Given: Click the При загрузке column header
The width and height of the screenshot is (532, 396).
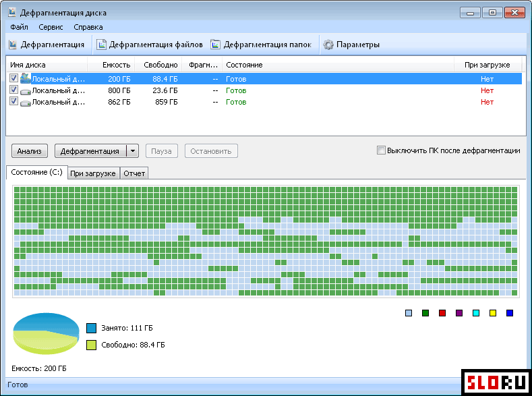Looking at the screenshot, I should pos(487,65).
